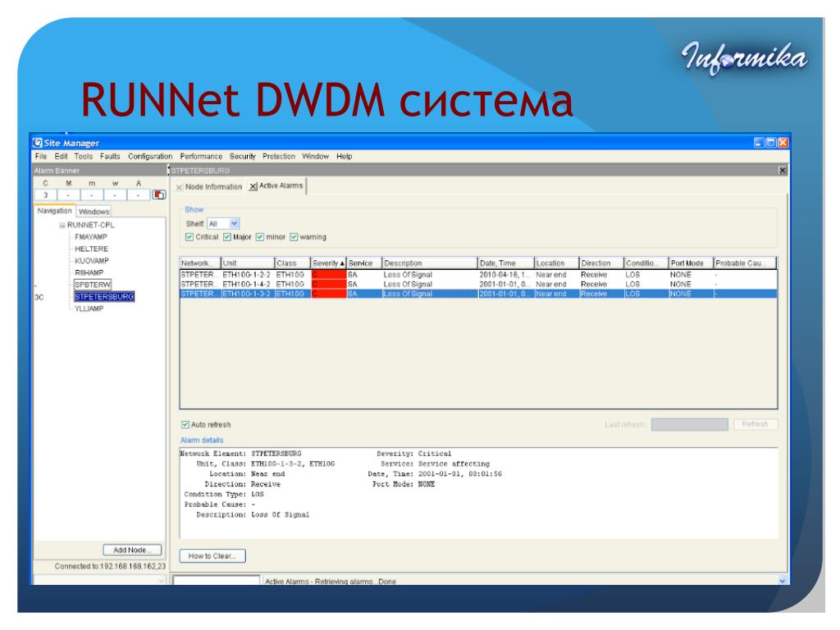Toggle the warning checkbox

tap(294, 237)
